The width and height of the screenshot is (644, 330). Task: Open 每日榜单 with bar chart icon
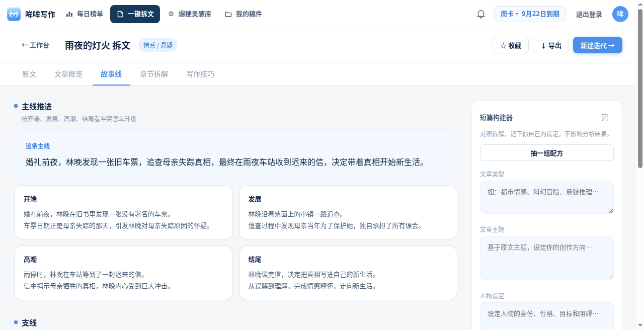pyautogui.click(x=85, y=14)
